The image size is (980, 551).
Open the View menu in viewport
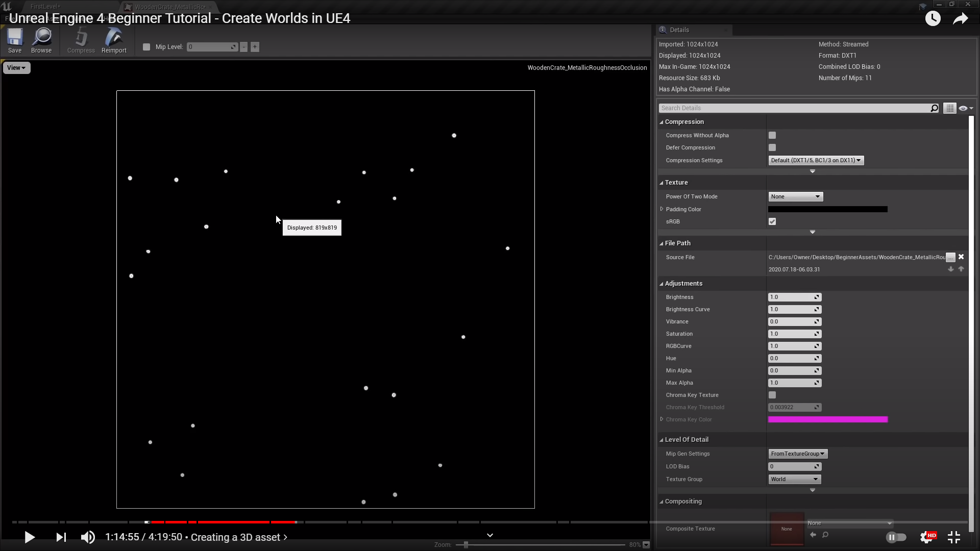click(x=16, y=68)
